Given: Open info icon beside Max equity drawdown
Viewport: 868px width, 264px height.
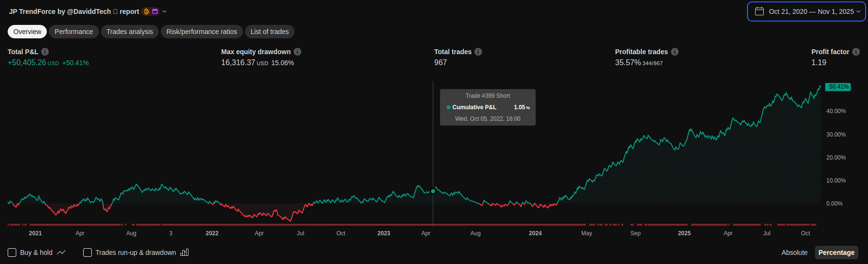Looking at the screenshot, I should click(297, 52).
